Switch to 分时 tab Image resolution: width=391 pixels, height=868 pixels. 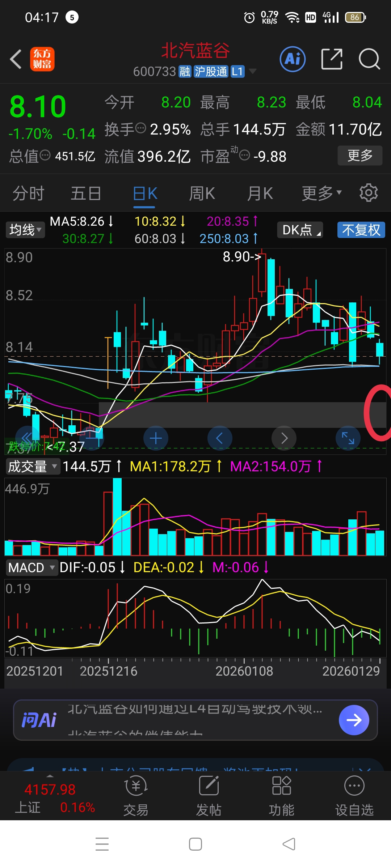(28, 193)
